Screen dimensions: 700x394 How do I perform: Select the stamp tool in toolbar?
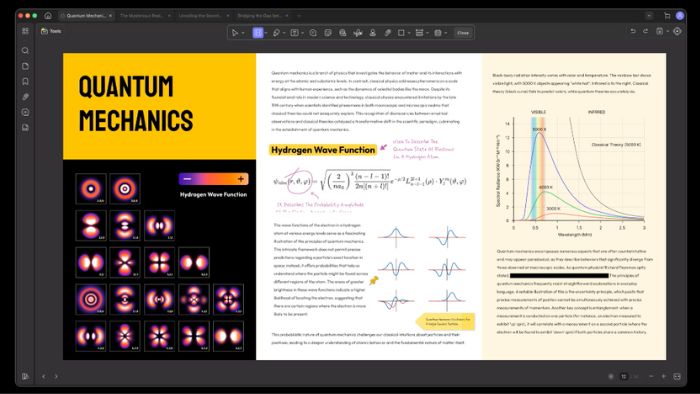(372, 33)
